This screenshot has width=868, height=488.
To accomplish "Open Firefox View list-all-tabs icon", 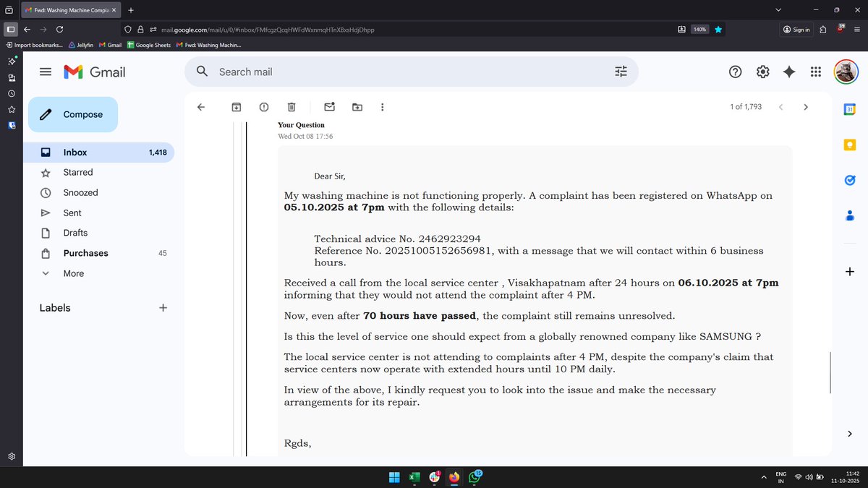I will [x=8, y=10].
